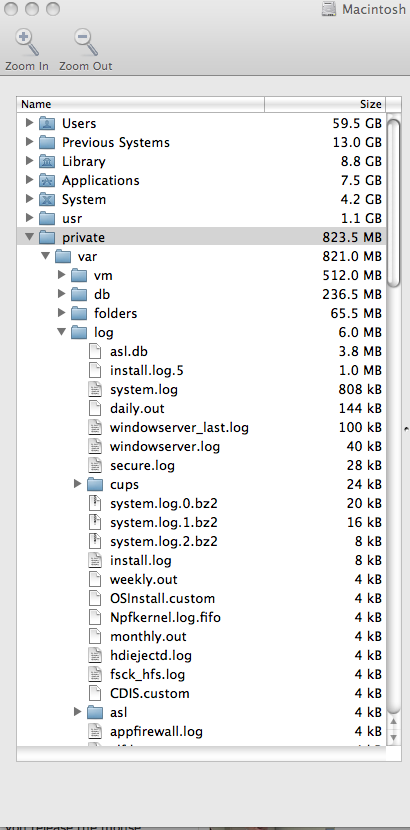
Task: Sort by the Name column header
Action: [x=140, y=104]
